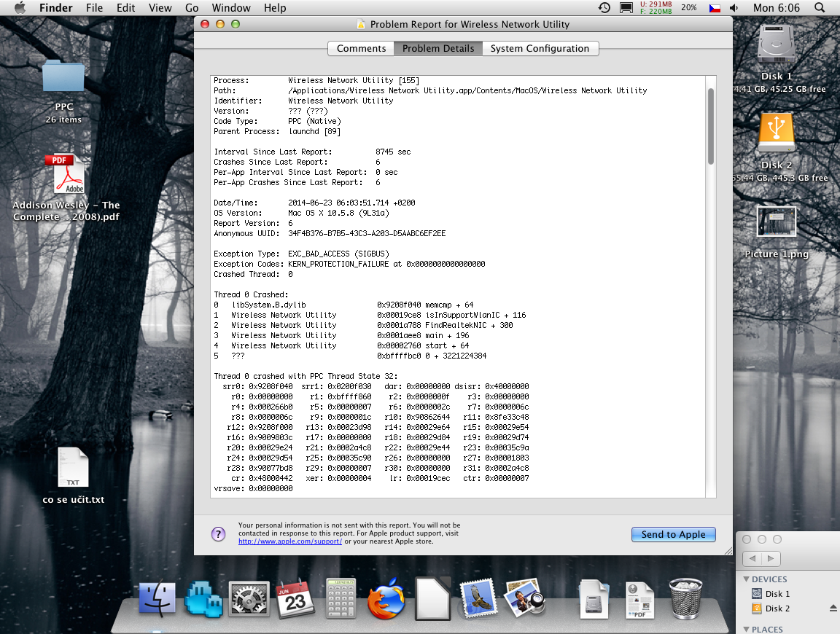Collapse the DEVICES section in Finder sidebar
This screenshot has width=840, height=634.
point(746,579)
